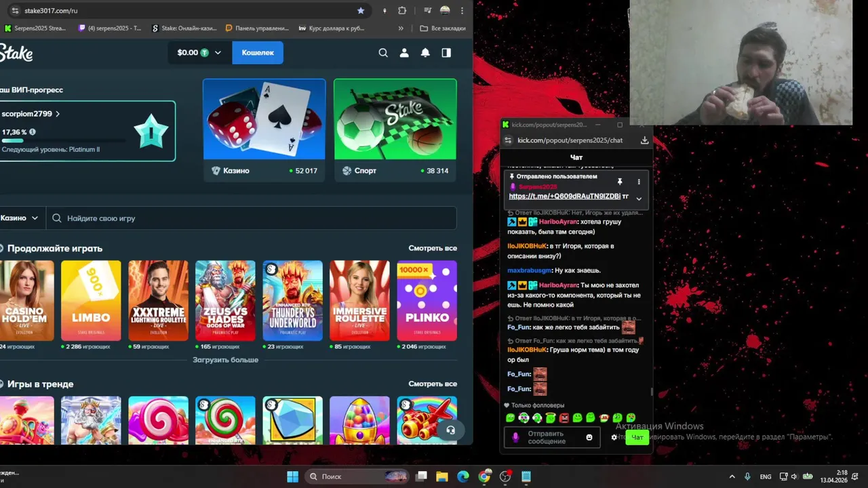This screenshot has width=868, height=488.
Task: Open Kick popout site settings icon
Action: pyautogui.click(x=508, y=140)
